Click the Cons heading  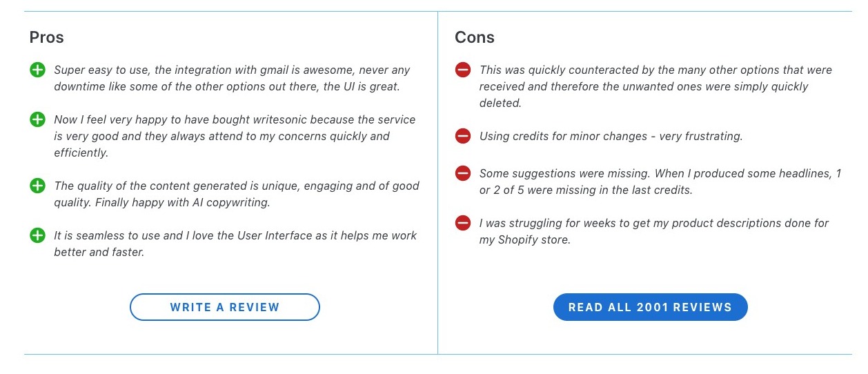[x=475, y=37]
